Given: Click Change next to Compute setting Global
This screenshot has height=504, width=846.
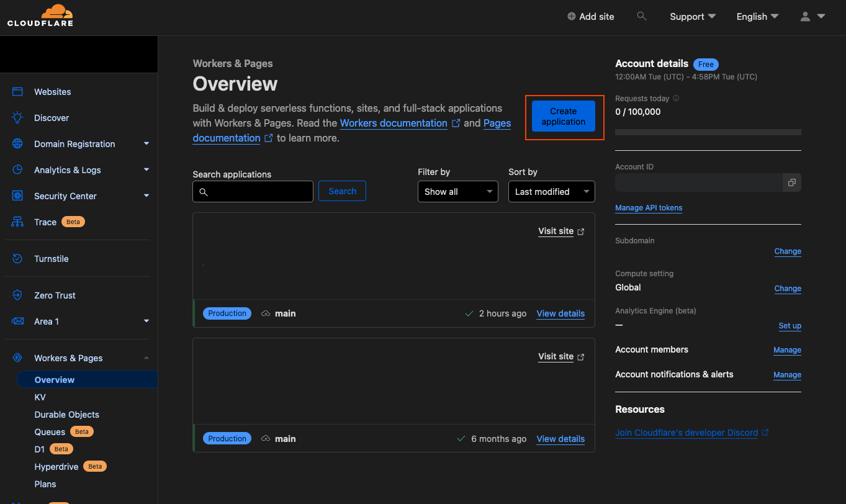Looking at the screenshot, I should coord(788,289).
